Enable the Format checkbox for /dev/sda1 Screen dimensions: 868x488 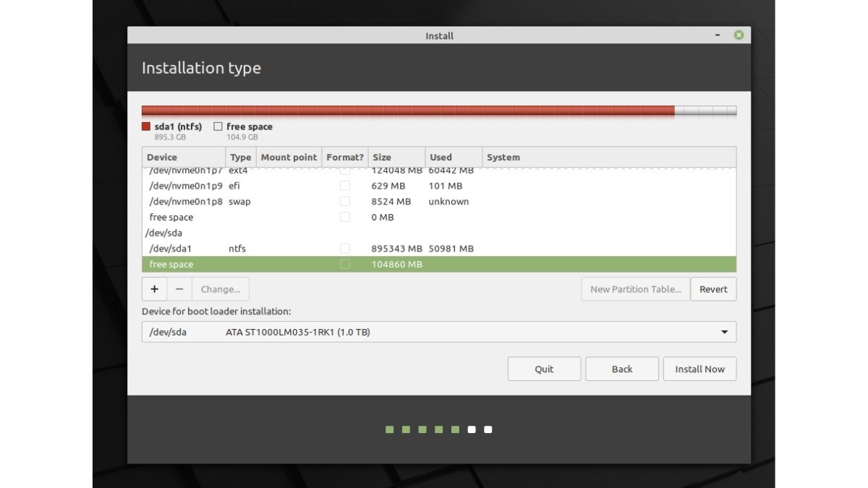(345, 248)
